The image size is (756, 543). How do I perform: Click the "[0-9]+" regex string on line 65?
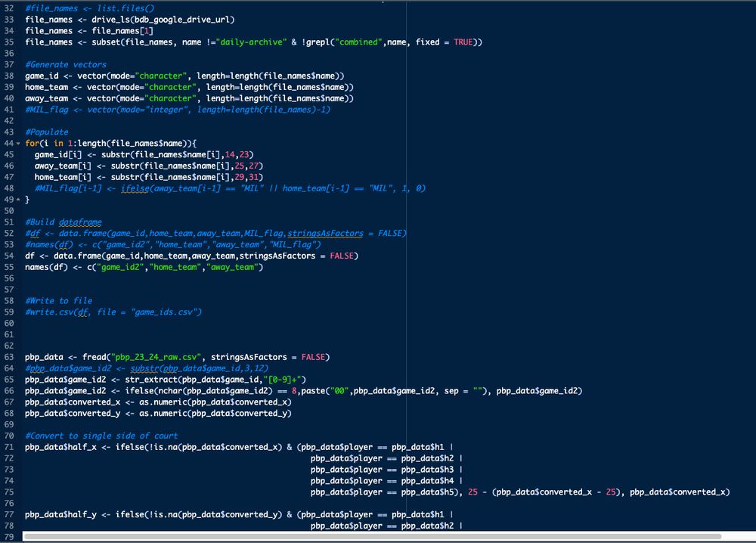282,380
